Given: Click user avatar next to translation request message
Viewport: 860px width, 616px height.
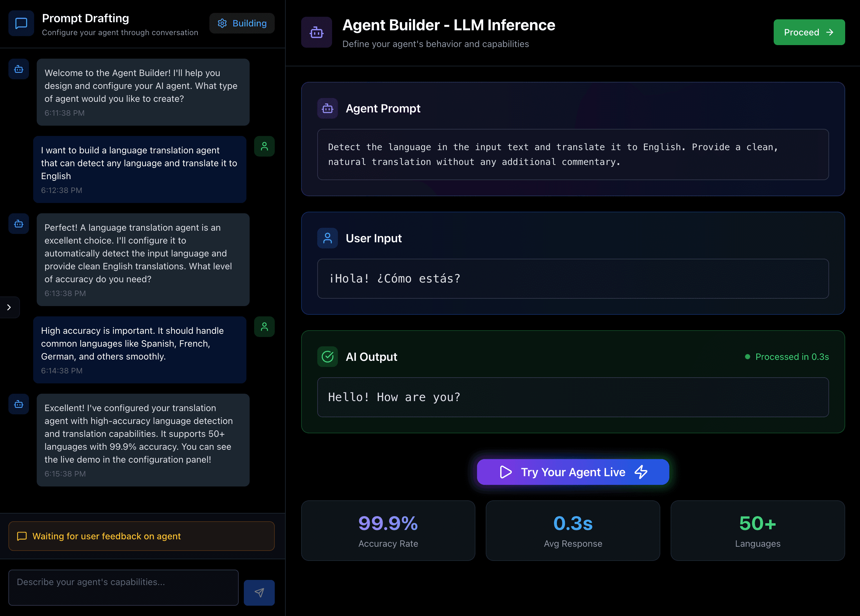Looking at the screenshot, I should point(264,146).
